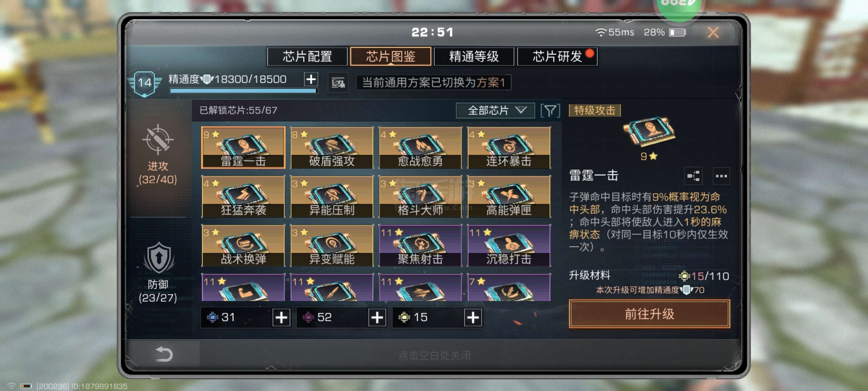
Task: Click the 前往升级 button
Action: pos(649,314)
